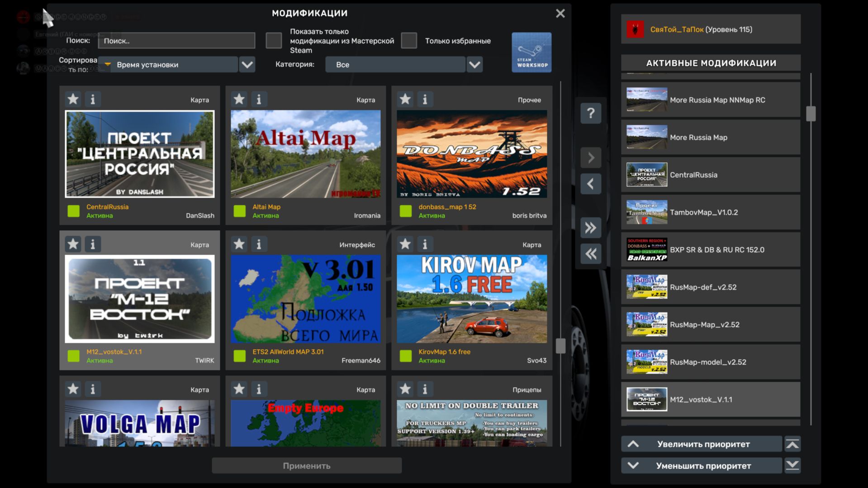Open info for KirovMap 1.6 free
The height and width of the screenshot is (488, 868).
pyautogui.click(x=425, y=244)
